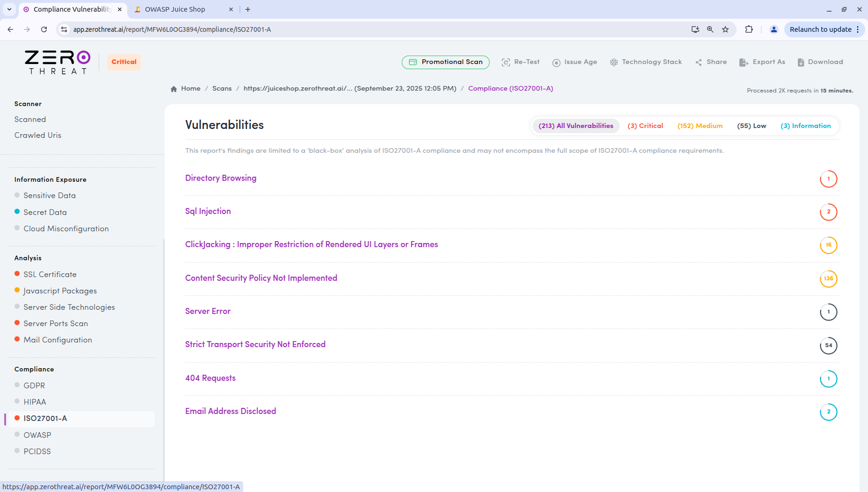Click the Download report icon

coord(801,62)
